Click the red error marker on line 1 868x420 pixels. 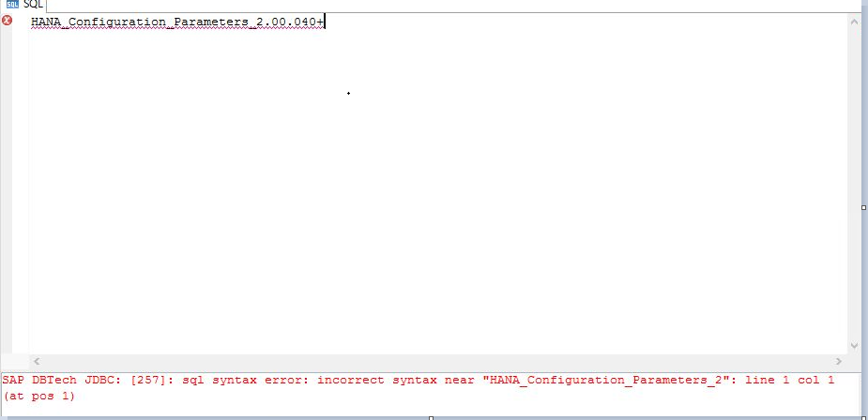pyautogui.click(x=8, y=21)
